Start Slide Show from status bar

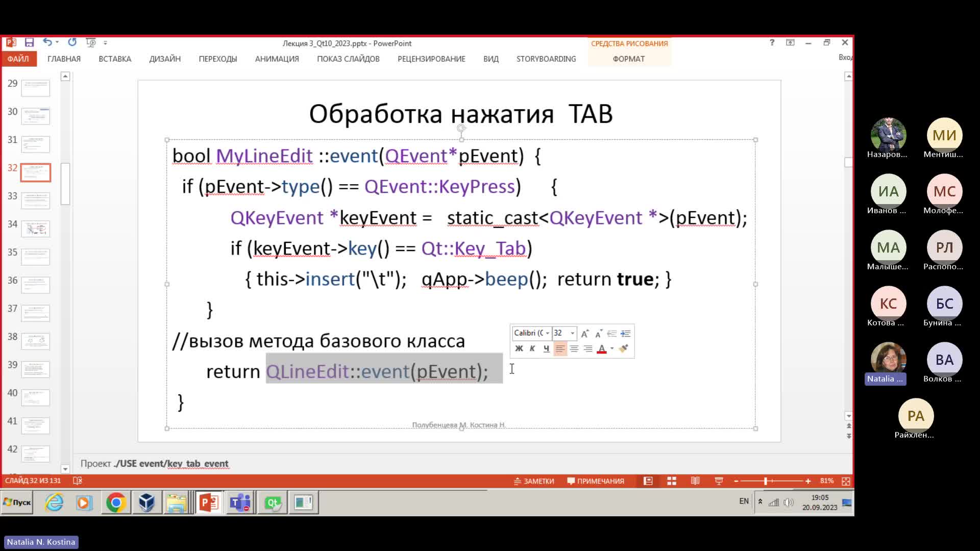[x=719, y=481]
